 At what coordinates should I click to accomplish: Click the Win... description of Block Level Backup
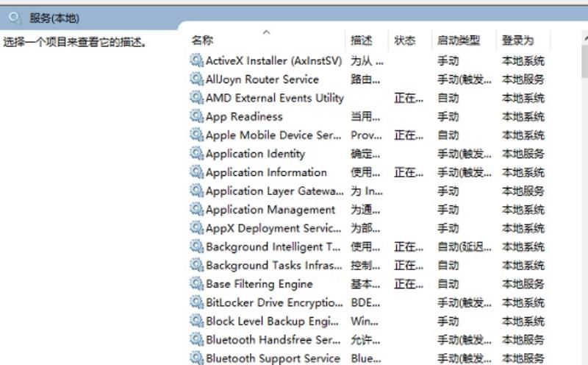pyautogui.click(x=365, y=321)
